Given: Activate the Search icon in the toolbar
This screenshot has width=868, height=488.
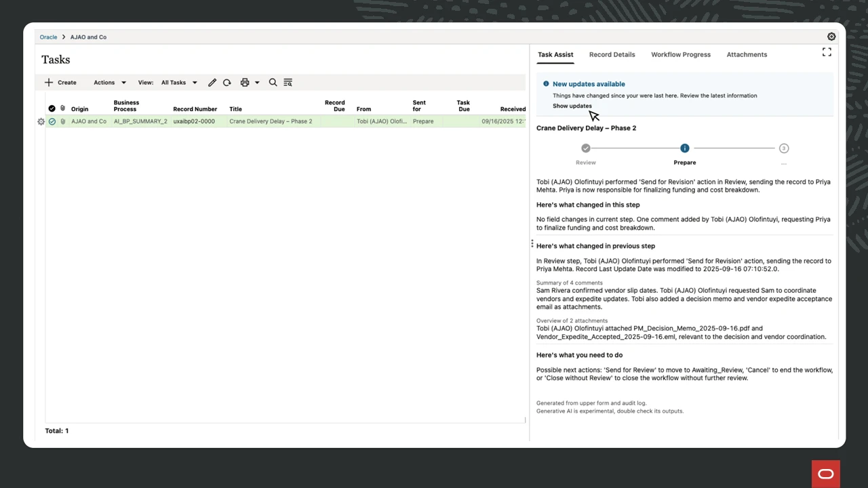Looking at the screenshot, I should [273, 82].
